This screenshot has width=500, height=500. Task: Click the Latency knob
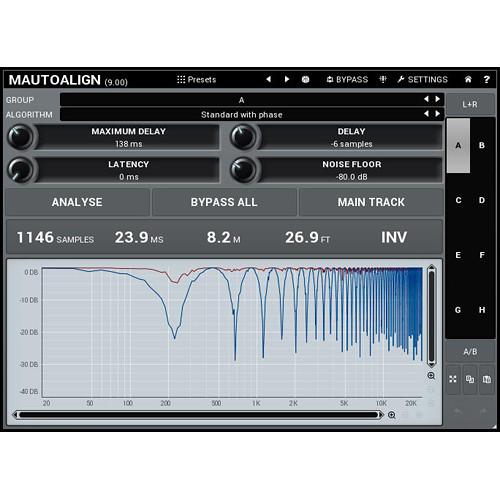click(21, 170)
